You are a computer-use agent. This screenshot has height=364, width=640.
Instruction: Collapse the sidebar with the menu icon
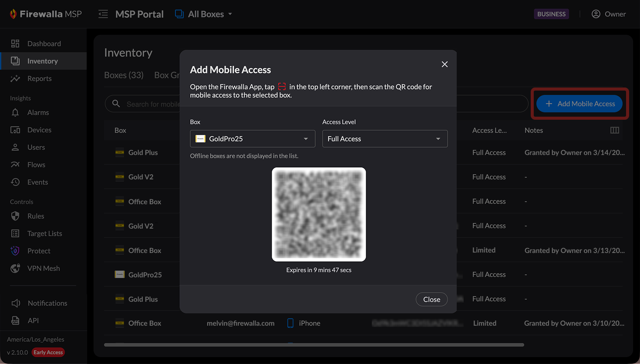pos(103,14)
